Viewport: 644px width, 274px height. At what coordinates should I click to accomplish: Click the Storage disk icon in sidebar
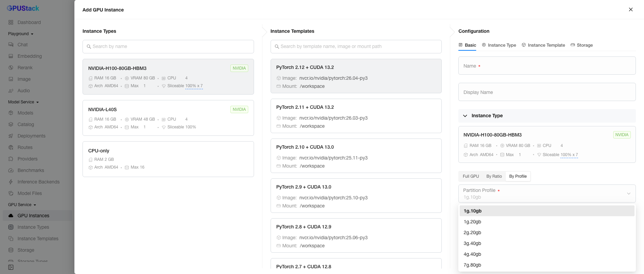(x=11, y=250)
